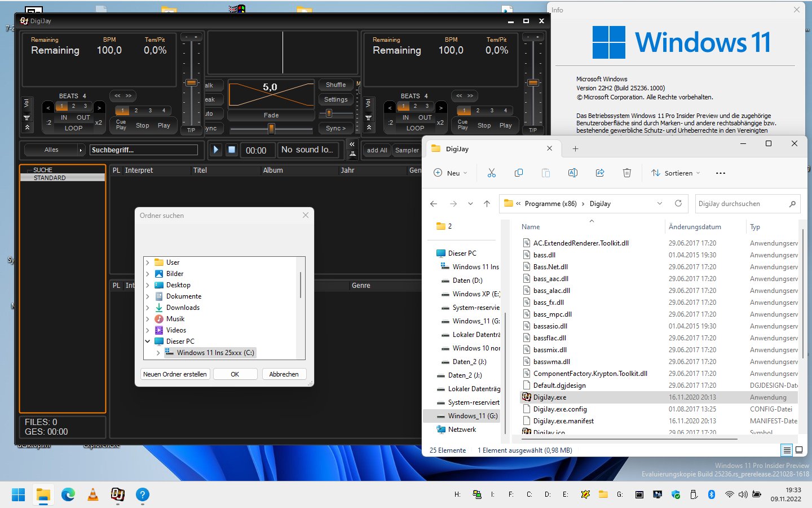The image size is (812, 508).
Task: Click the Cut scissors icon in Explorer toolbar
Action: pos(492,173)
